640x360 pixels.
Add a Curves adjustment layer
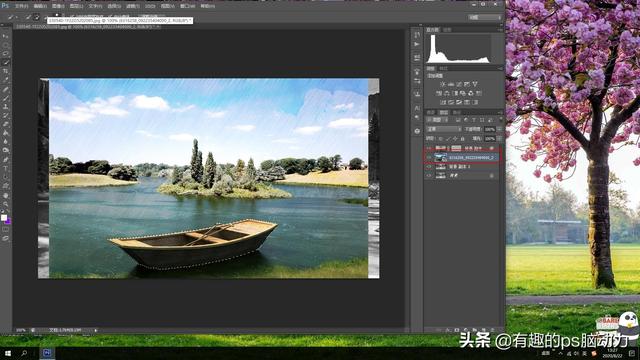(x=459, y=84)
